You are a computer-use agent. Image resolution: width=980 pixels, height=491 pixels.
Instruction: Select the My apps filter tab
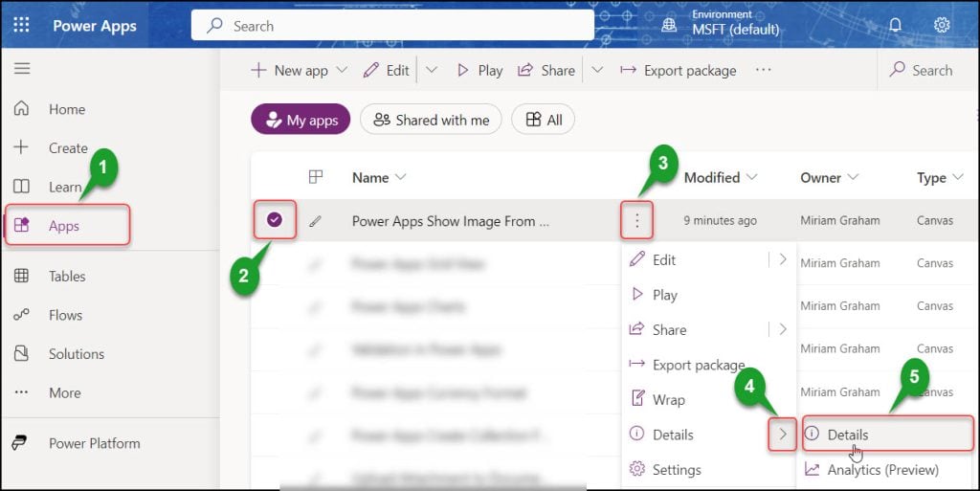click(301, 120)
